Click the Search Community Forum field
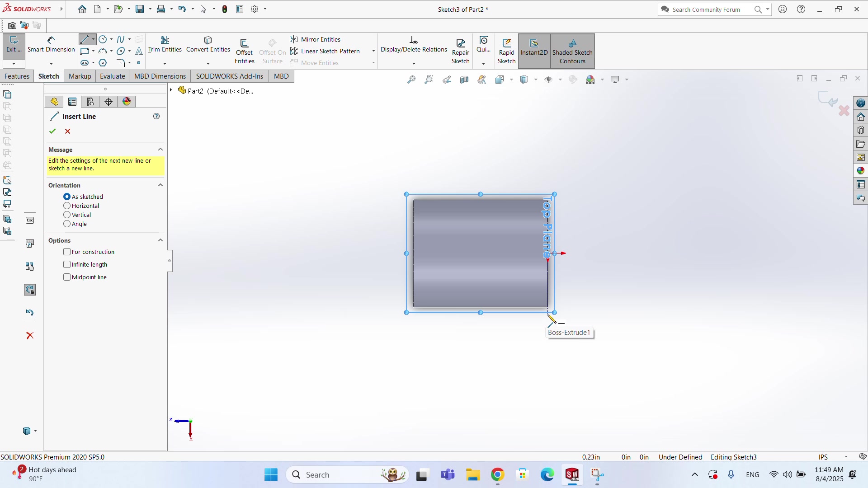 click(706, 9)
